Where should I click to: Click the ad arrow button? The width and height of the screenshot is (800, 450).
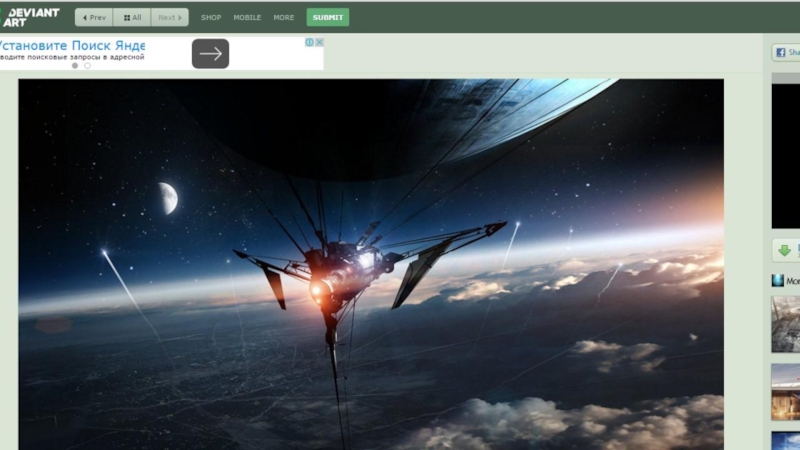pyautogui.click(x=210, y=54)
